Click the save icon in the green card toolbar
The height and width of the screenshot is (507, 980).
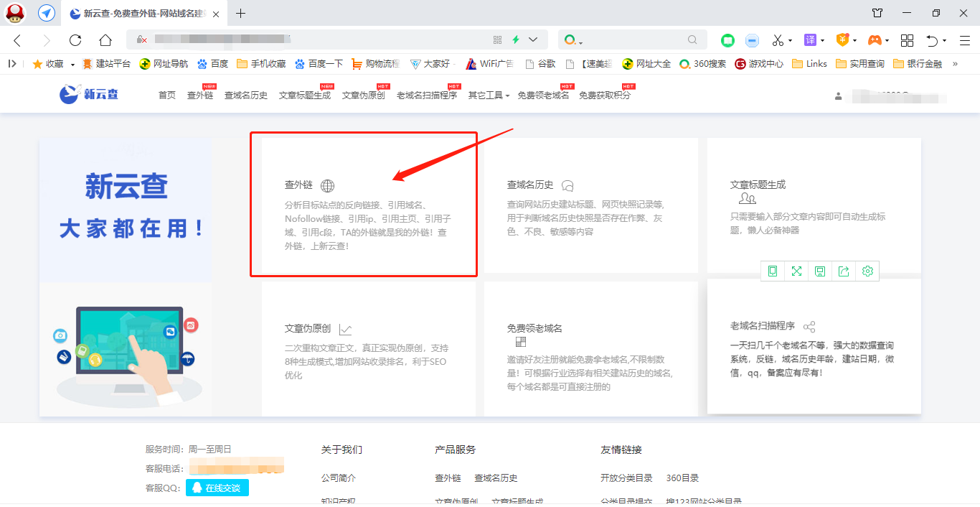point(820,271)
